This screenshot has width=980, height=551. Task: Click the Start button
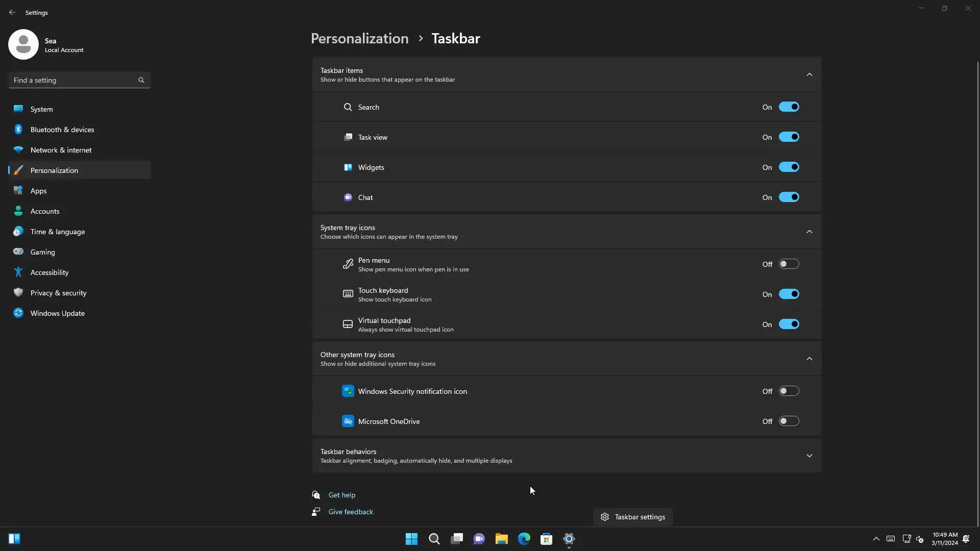point(411,539)
